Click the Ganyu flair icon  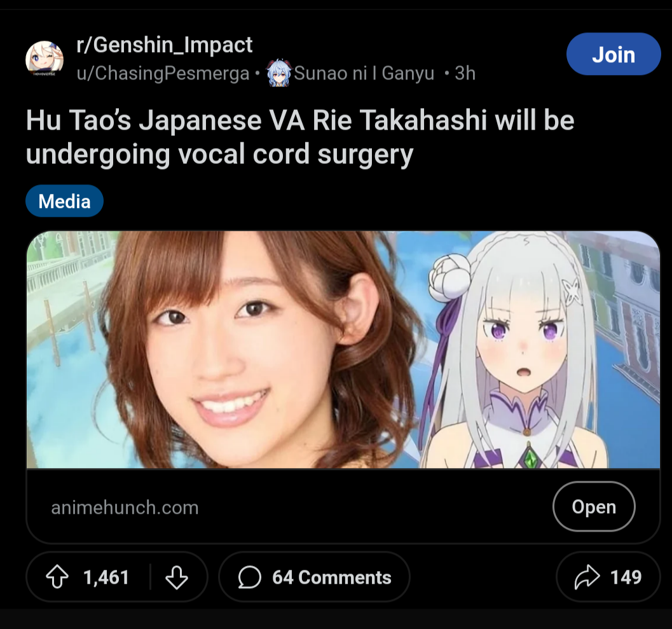coord(279,73)
